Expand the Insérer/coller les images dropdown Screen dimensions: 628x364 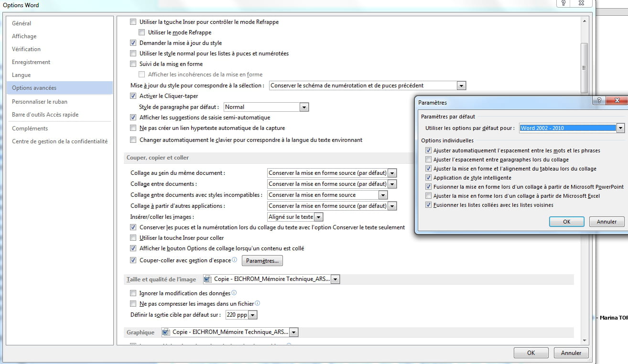click(319, 217)
